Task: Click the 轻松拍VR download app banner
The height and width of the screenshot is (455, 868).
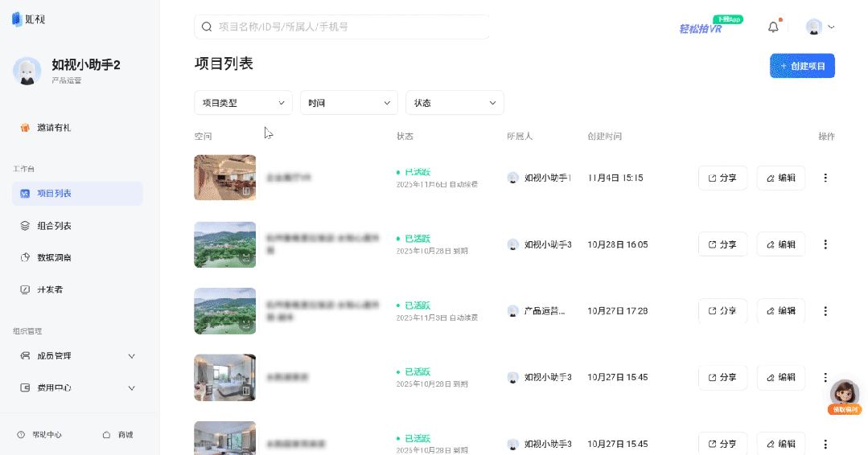Action: [710, 25]
